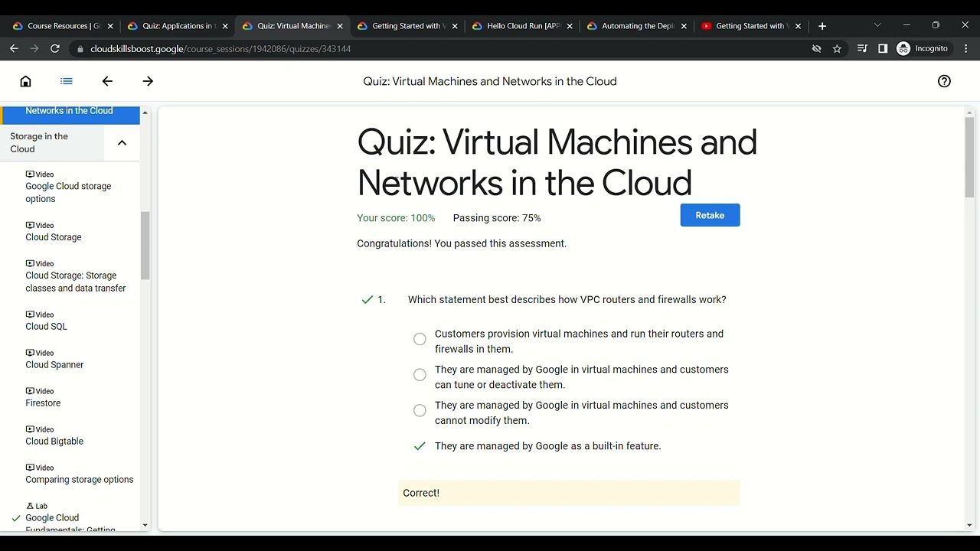This screenshot has height=551, width=980.
Task: Bookmark this page with star icon
Action: 837,48
